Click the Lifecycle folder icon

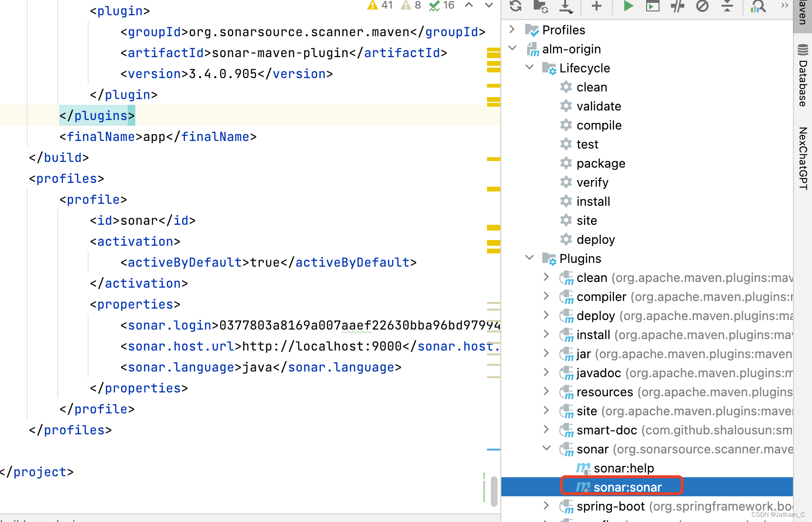pyautogui.click(x=549, y=69)
